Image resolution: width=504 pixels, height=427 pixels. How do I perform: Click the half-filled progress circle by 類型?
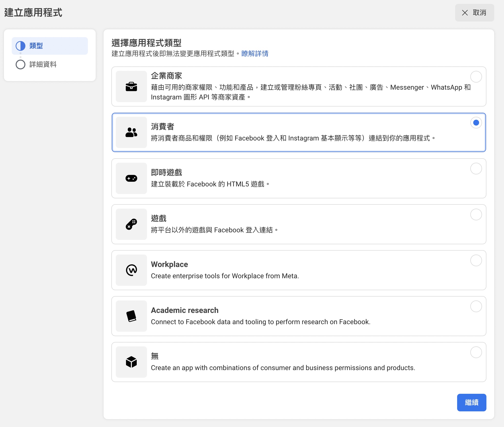(x=21, y=46)
